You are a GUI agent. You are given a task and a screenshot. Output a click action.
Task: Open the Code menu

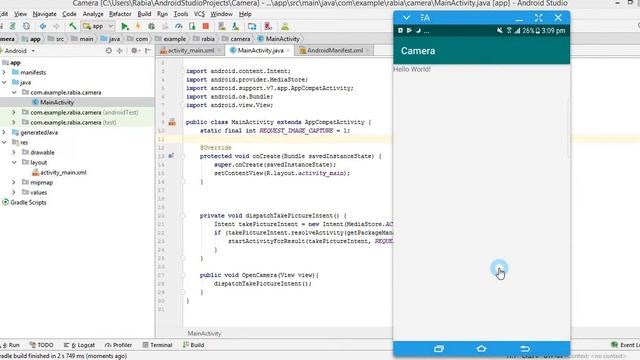point(69,14)
